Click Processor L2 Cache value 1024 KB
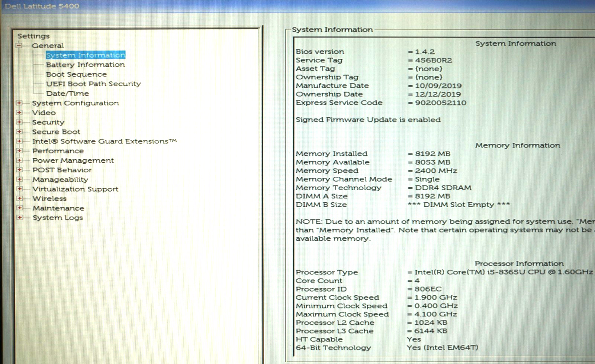This screenshot has height=364, width=595. 431,323
